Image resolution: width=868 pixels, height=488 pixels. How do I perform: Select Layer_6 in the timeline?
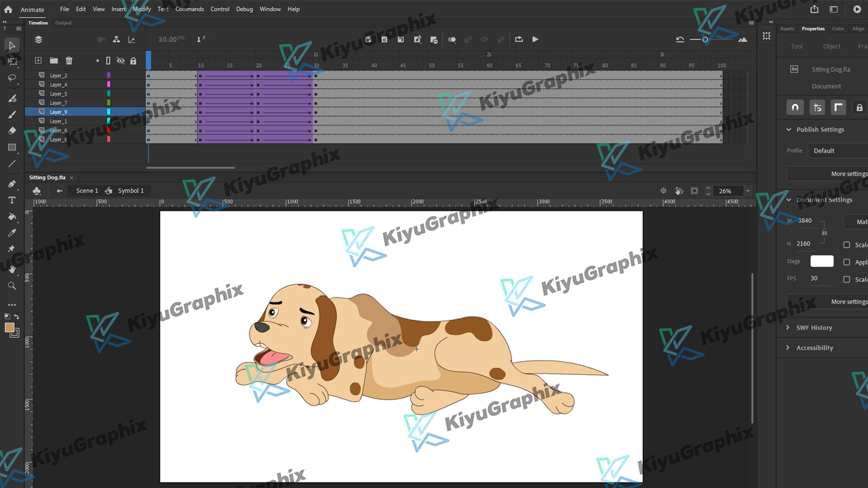(x=58, y=130)
